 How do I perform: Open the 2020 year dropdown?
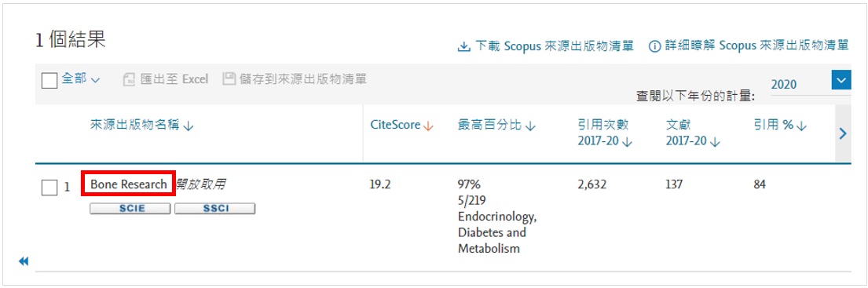click(x=798, y=84)
